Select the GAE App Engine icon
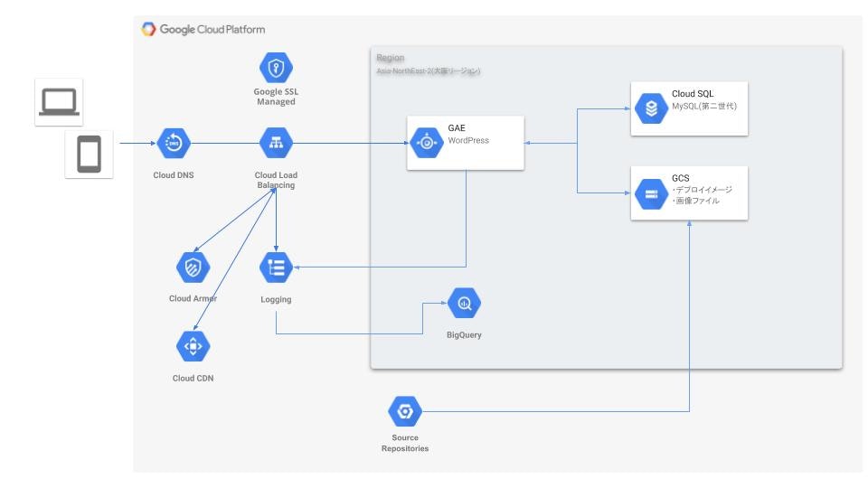The width and height of the screenshot is (868, 488). tap(427, 143)
